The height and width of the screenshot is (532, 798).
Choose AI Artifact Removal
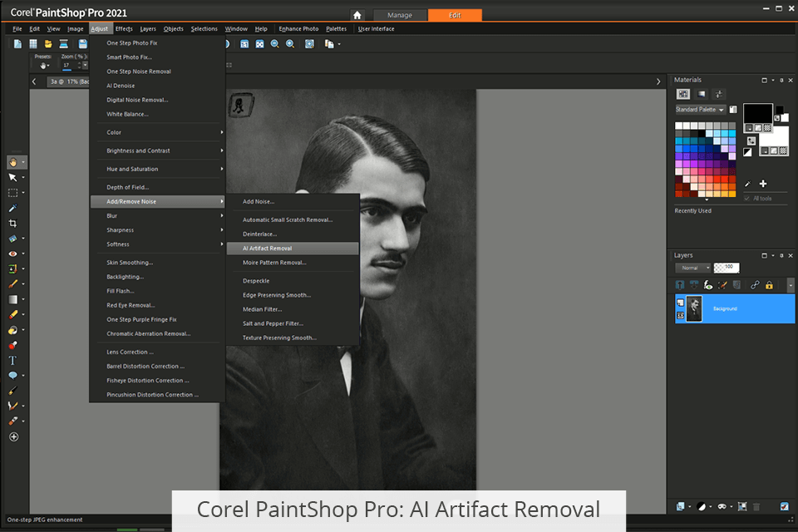click(293, 249)
